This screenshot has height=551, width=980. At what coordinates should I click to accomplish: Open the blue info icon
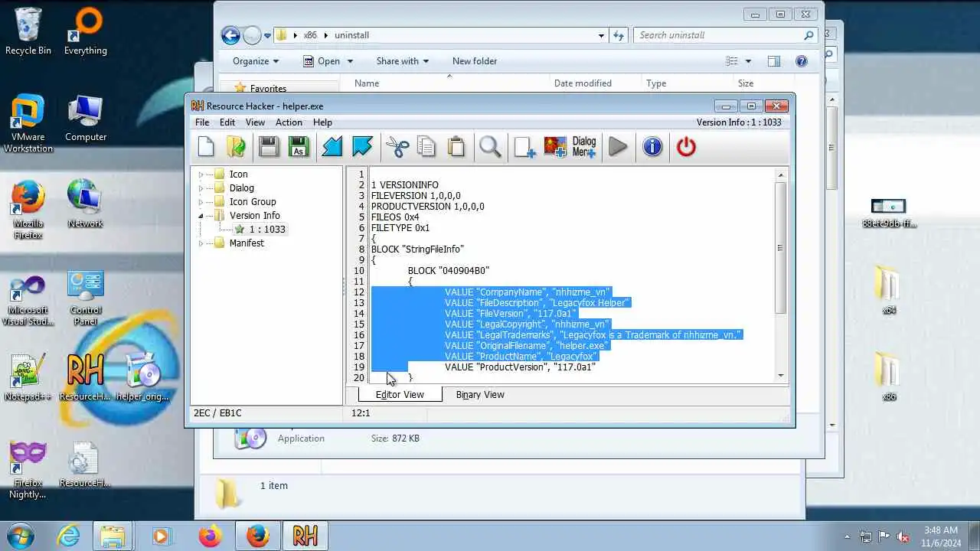click(x=652, y=146)
